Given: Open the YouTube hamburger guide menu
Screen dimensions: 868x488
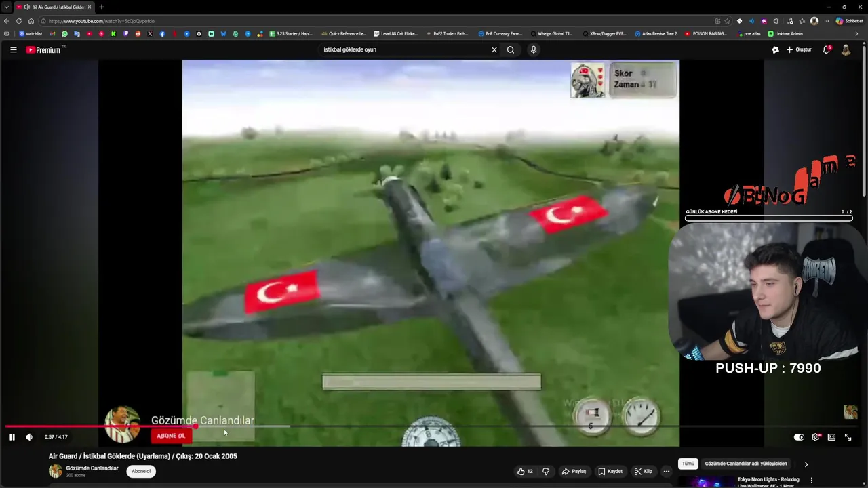Looking at the screenshot, I should 13,49.
